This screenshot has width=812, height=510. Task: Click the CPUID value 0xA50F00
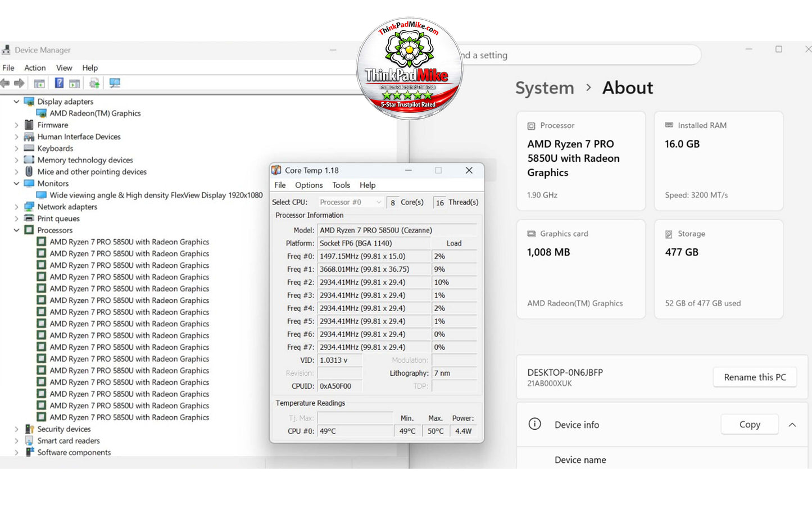(x=339, y=386)
